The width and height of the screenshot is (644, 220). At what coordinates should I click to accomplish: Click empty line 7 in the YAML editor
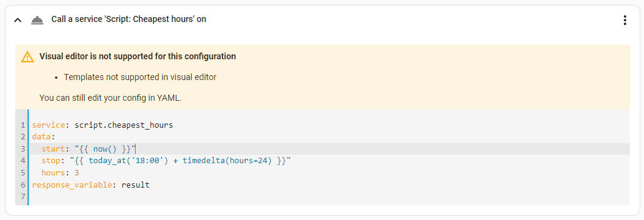[x=329, y=197]
